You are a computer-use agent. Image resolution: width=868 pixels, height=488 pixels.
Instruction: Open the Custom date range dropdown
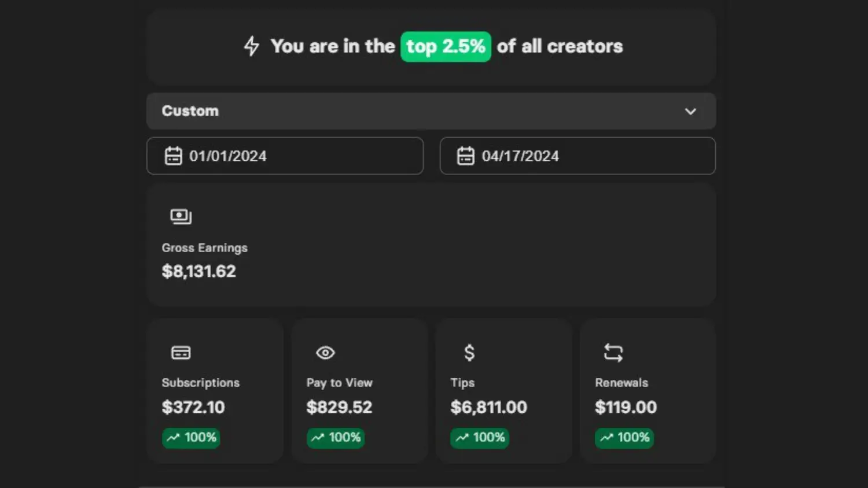431,111
